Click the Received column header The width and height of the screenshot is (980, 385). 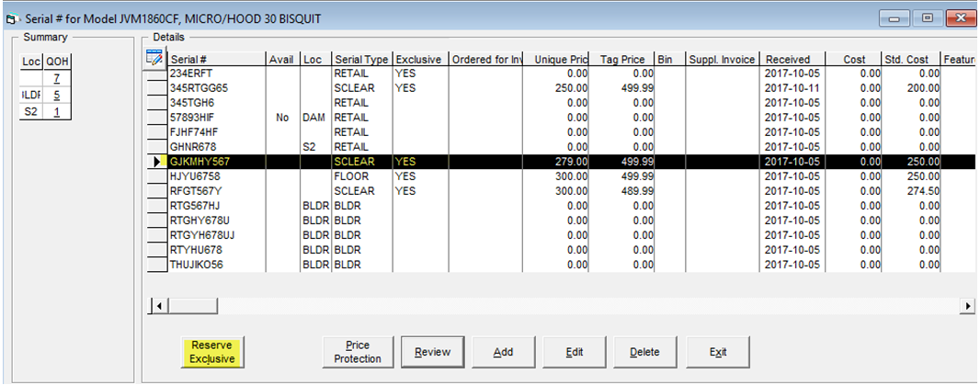[793, 60]
